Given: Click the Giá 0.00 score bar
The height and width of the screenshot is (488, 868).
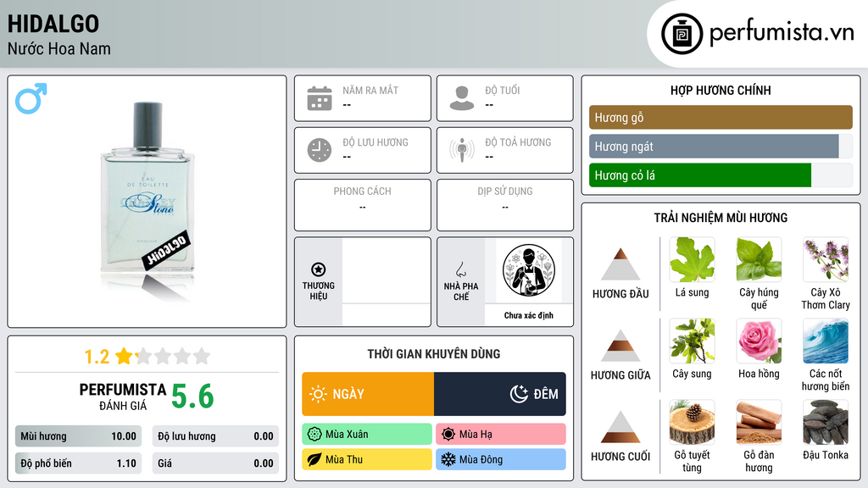Looking at the screenshot, I should point(215,463).
